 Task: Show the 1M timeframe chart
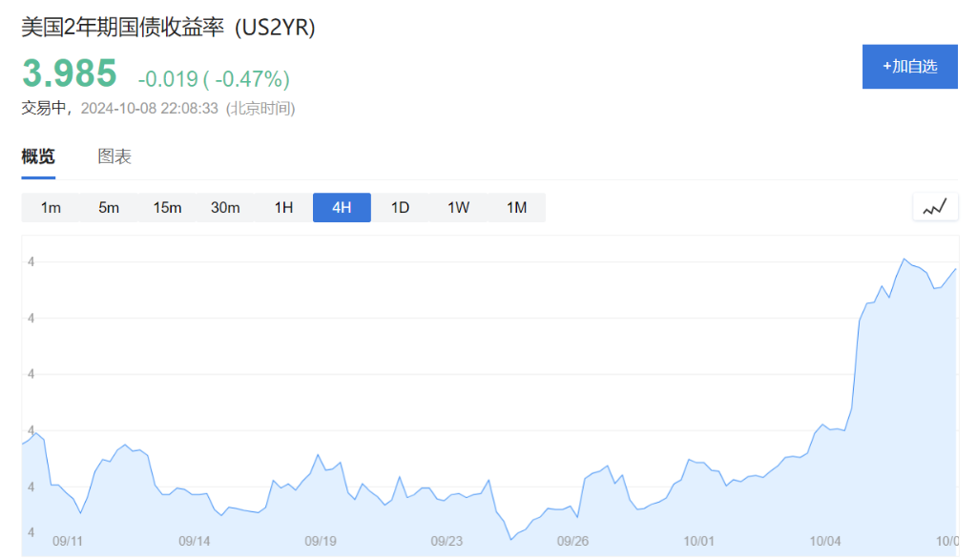coord(516,208)
